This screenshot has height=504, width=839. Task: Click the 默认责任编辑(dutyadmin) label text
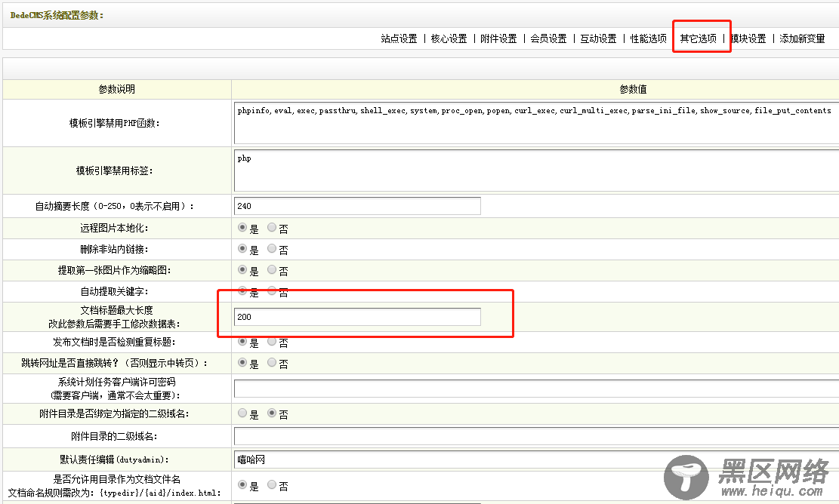point(115,459)
